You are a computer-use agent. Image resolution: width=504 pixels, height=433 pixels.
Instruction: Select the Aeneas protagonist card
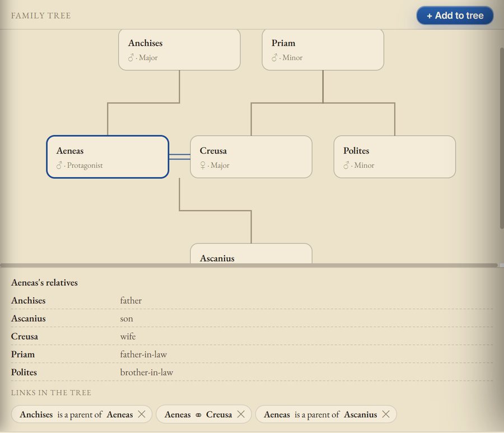pos(108,157)
